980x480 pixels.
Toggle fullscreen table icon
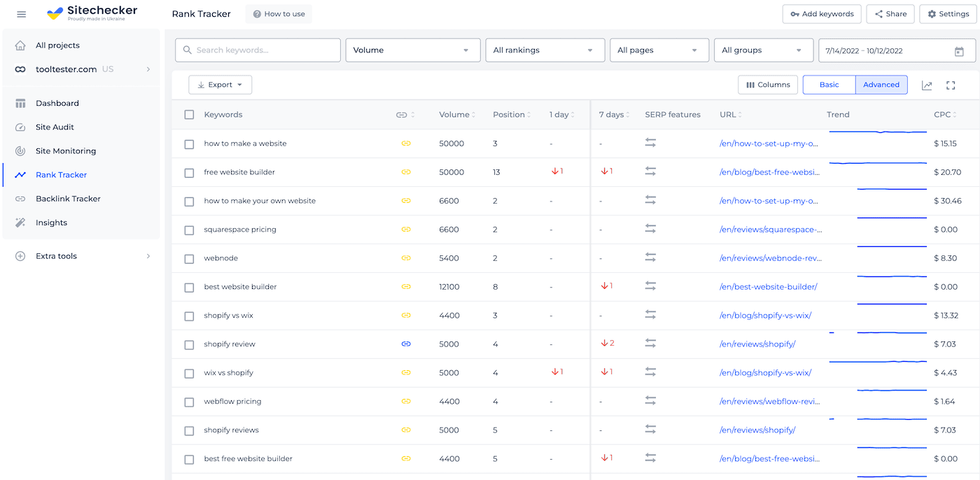(951, 85)
